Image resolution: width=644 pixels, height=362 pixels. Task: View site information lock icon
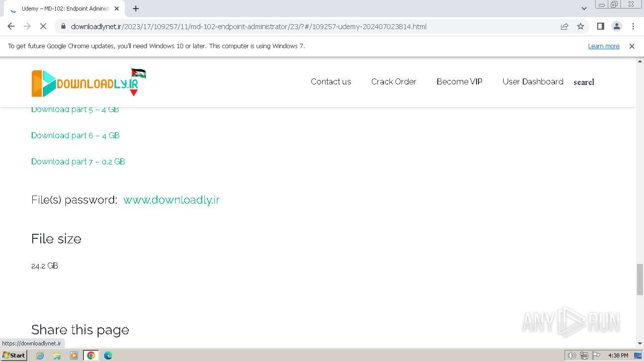[63, 26]
